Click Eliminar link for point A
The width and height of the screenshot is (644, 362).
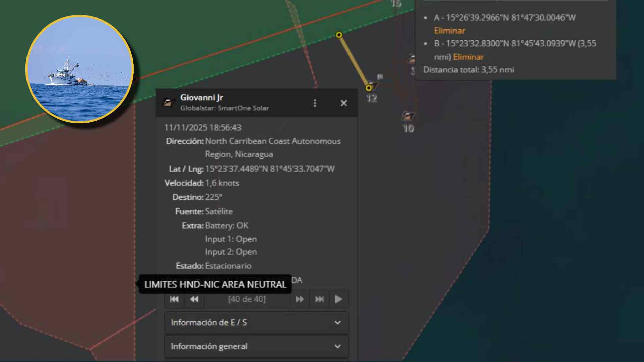click(449, 31)
